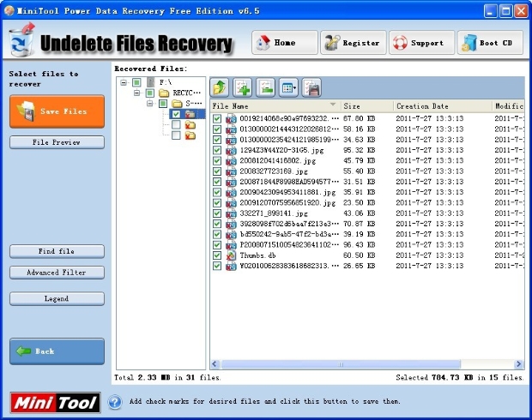The width and height of the screenshot is (532, 420).
Task: Select the highlighted deleted folder icon
Action: pos(190,114)
